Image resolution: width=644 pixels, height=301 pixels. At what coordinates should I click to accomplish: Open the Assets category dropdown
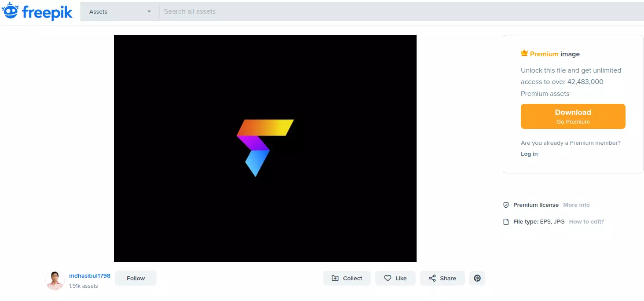pos(119,11)
